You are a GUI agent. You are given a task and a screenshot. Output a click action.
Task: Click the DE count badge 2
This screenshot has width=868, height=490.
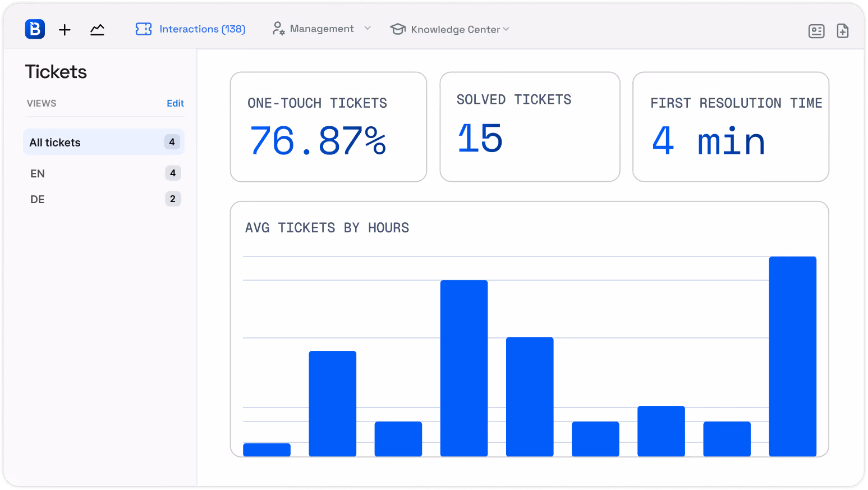173,199
